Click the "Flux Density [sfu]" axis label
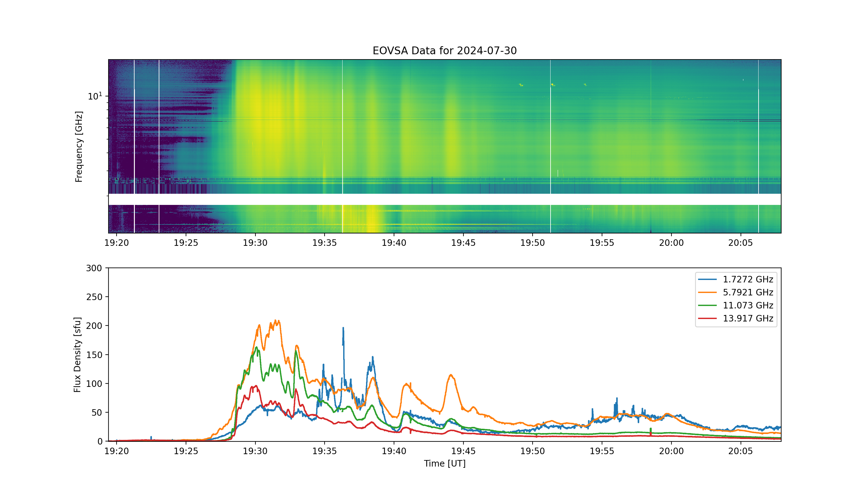Viewport: 868px width, 496px height. (x=78, y=355)
